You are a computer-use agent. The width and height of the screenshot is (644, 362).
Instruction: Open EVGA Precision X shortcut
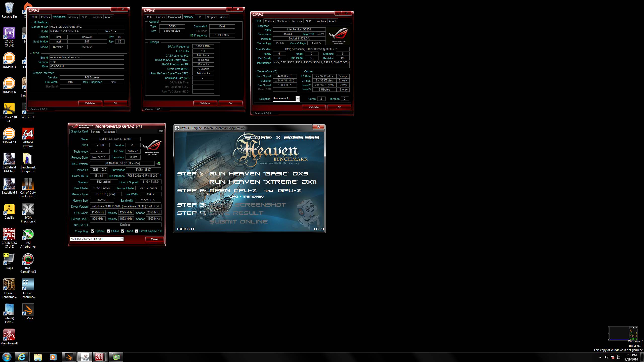(28, 213)
